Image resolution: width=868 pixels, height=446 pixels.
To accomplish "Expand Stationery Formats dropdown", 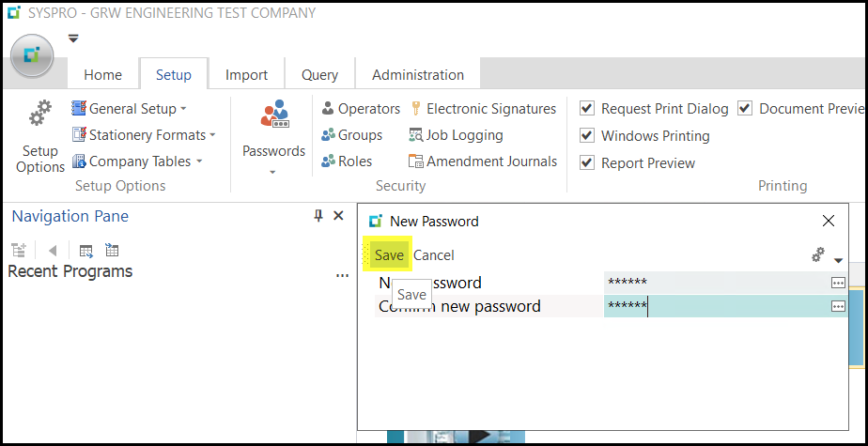I will (x=144, y=135).
